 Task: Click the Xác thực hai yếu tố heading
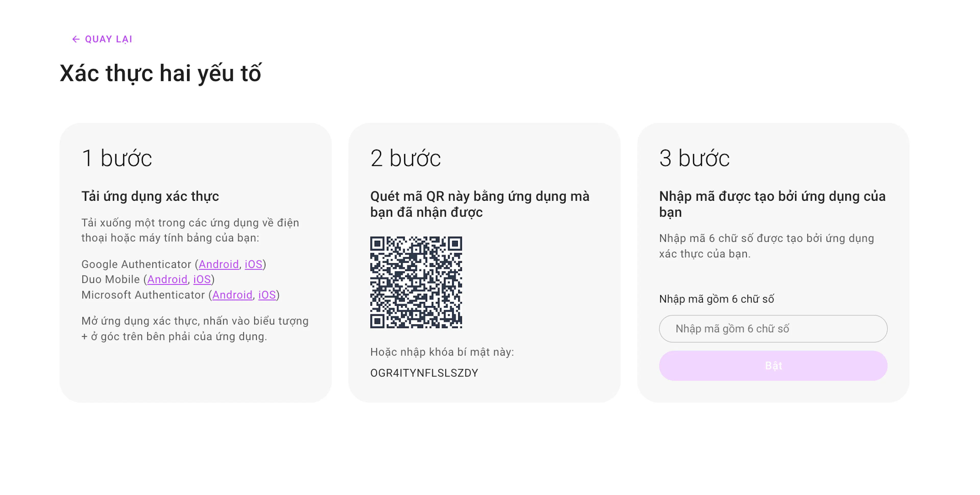(161, 73)
